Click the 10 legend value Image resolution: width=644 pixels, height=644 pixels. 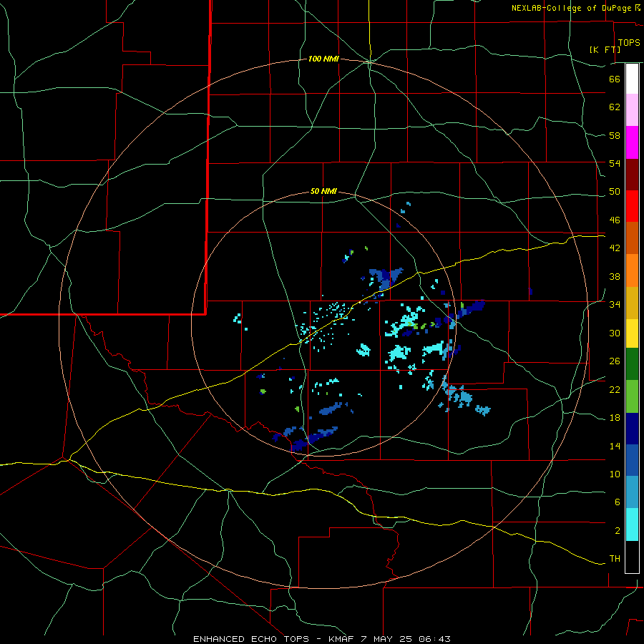coord(615,474)
